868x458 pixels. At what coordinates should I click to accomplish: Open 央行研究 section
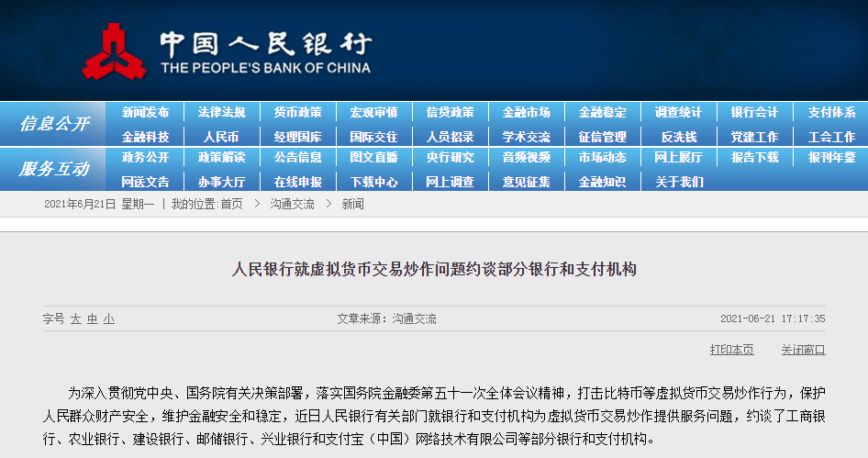pyautogui.click(x=450, y=157)
